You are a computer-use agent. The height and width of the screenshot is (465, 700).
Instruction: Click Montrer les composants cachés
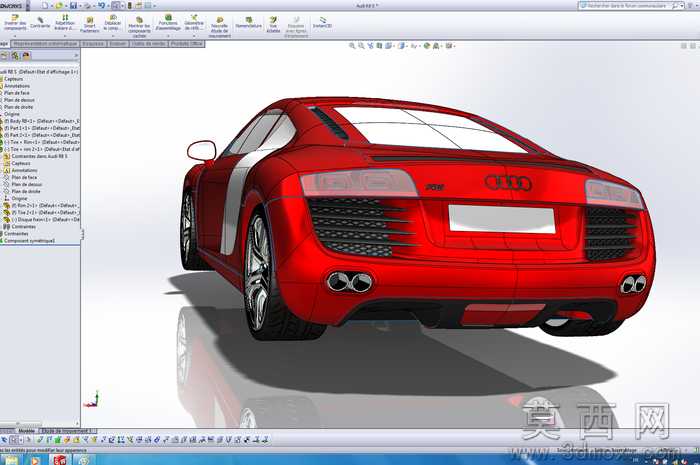tap(139, 26)
